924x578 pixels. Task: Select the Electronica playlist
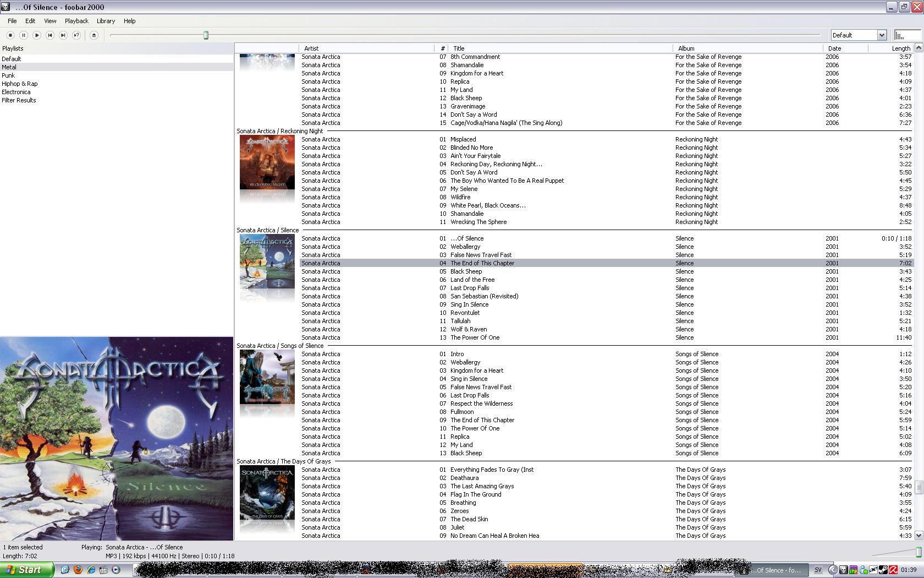(16, 92)
